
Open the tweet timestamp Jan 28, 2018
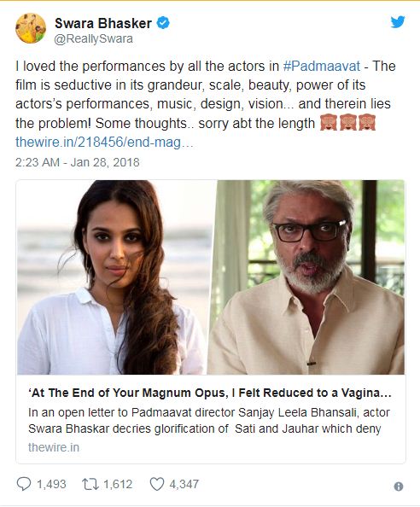tap(78, 162)
